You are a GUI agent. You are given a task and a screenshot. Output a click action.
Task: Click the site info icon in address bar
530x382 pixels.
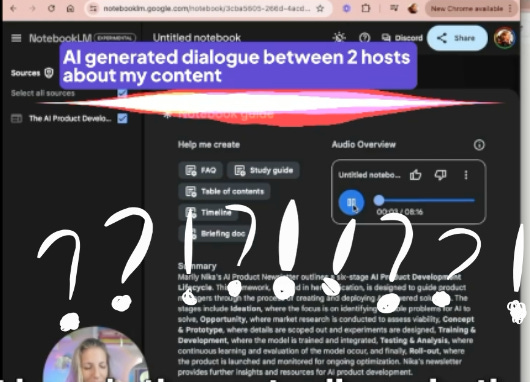pos(93,8)
